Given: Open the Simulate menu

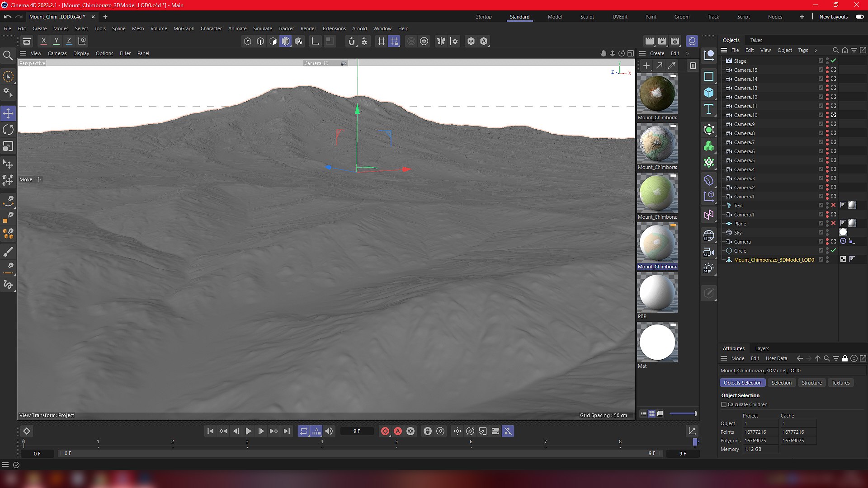Looking at the screenshot, I should [x=263, y=28].
